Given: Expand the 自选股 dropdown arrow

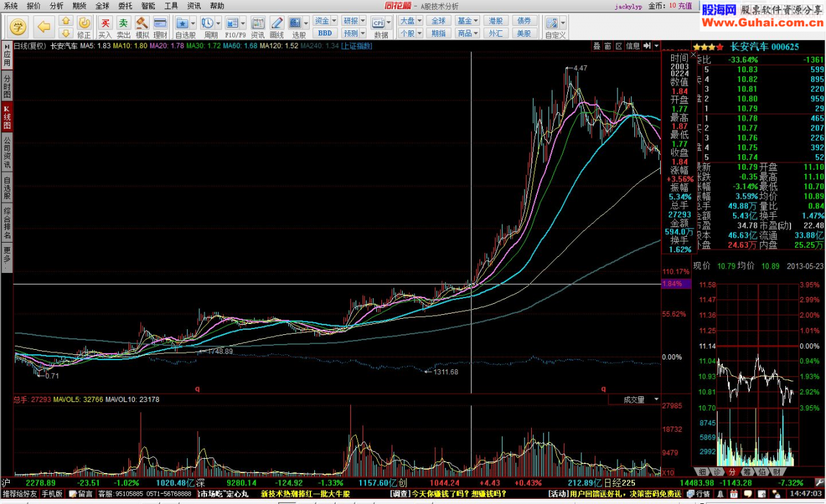Looking at the screenshot, I should [194, 23].
